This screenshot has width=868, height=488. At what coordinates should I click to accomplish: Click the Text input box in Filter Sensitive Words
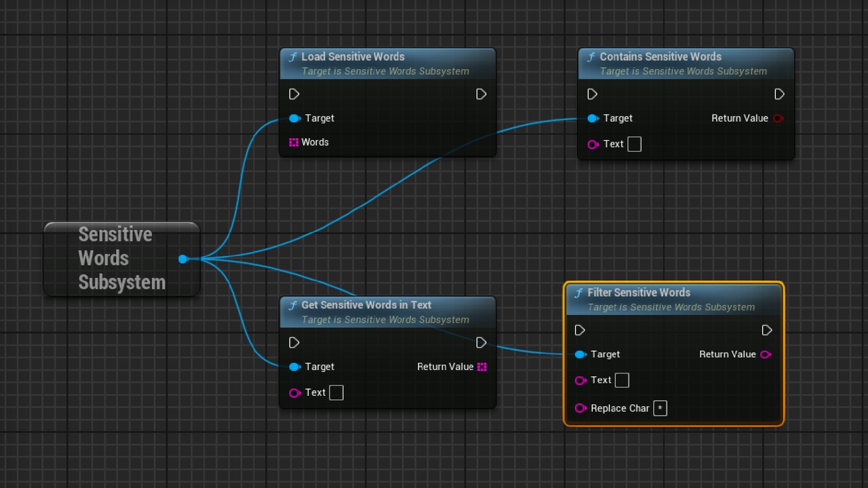pos(622,380)
